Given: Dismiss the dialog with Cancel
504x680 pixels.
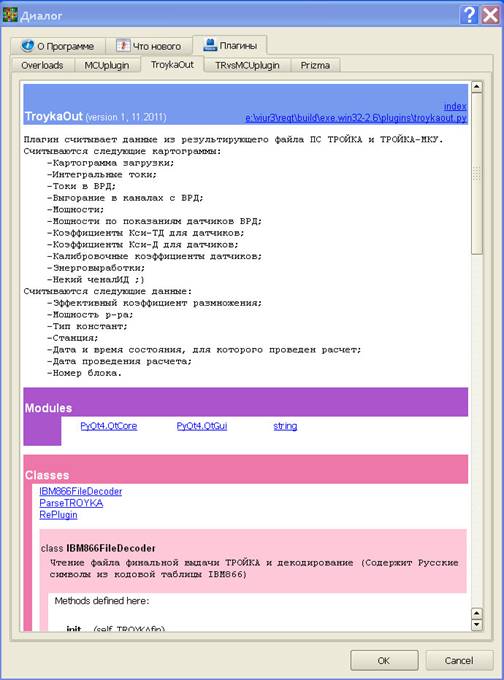Looking at the screenshot, I should click(459, 660).
